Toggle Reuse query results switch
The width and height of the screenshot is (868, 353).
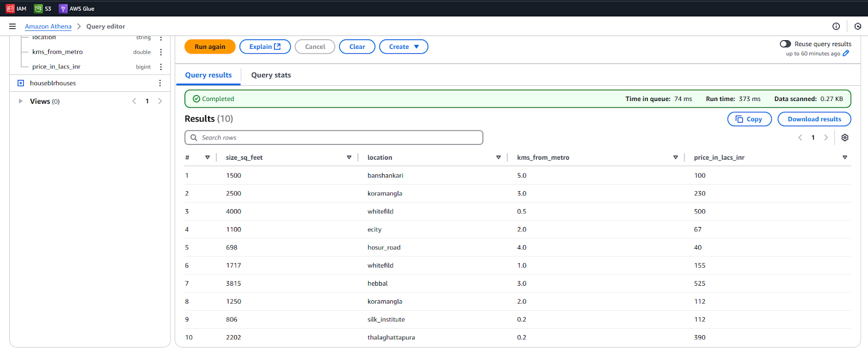(x=785, y=44)
